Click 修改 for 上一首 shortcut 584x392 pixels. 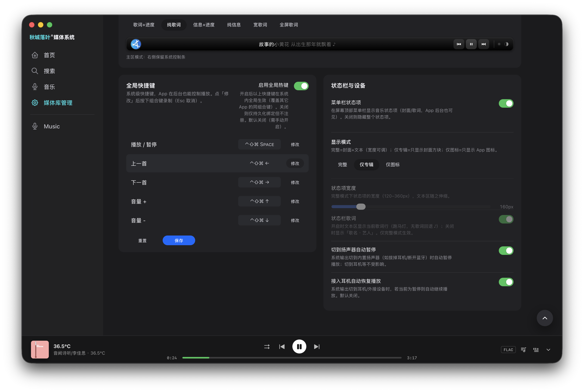tap(295, 163)
